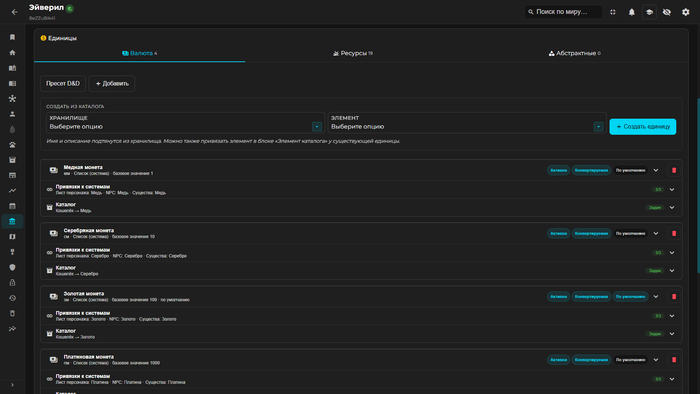Click text 'Кошелёк → Золото'
Screen dimensions: 700x394
point(75,337)
